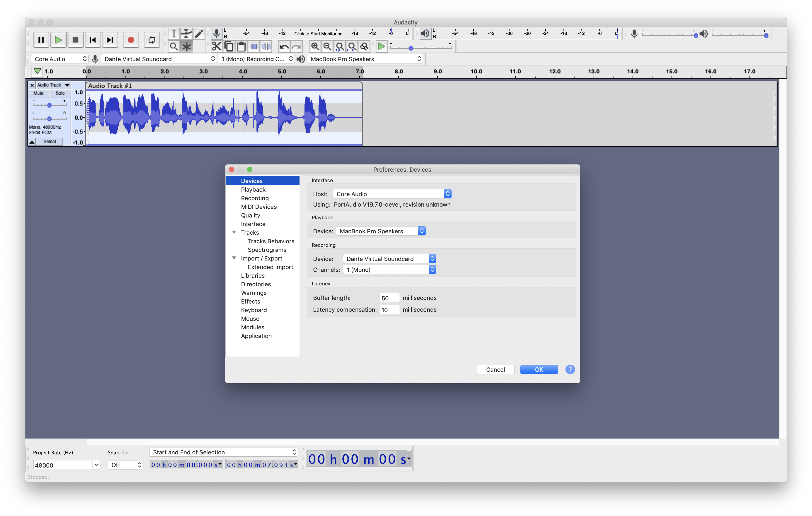Select Spectrograms in Preferences list
Viewport: 812px width, 516px height.
point(267,250)
